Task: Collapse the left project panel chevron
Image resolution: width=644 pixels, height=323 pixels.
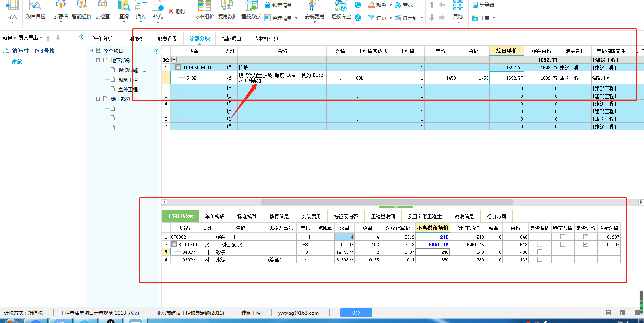Action: pos(82,37)
